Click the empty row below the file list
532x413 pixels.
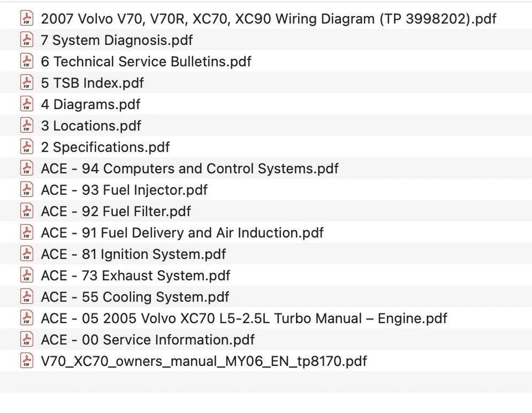coord(266,383)
